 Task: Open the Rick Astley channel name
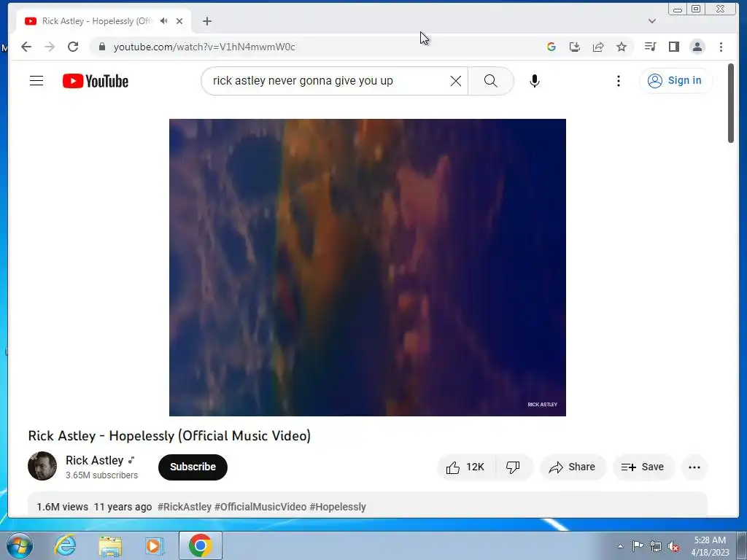coord(94,461)
